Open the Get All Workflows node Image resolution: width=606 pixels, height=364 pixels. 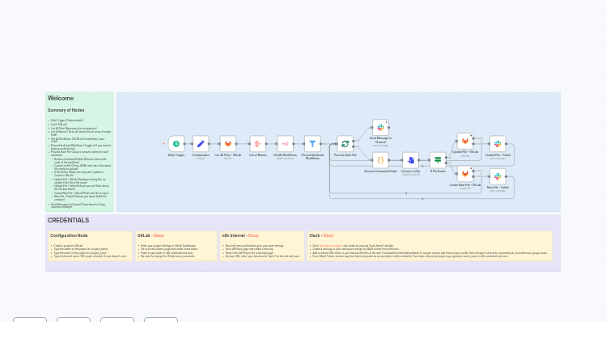point(285,144)
